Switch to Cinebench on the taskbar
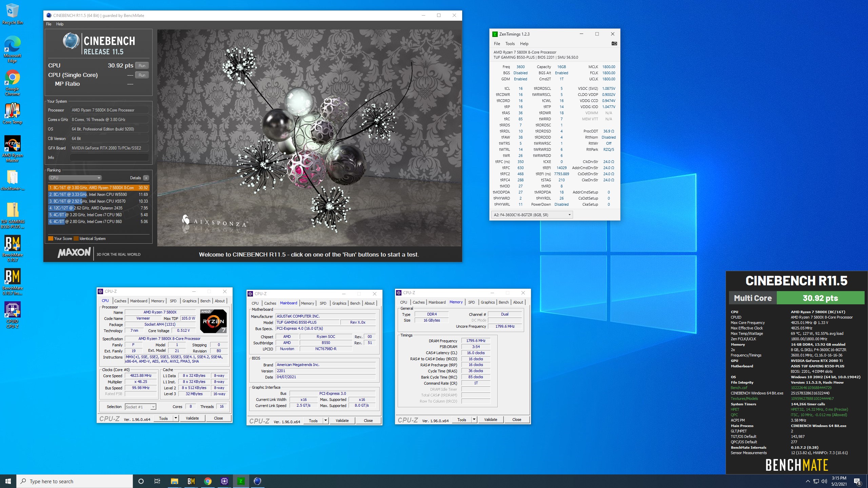Screen dimensions: 868x488 click(257, 481)
